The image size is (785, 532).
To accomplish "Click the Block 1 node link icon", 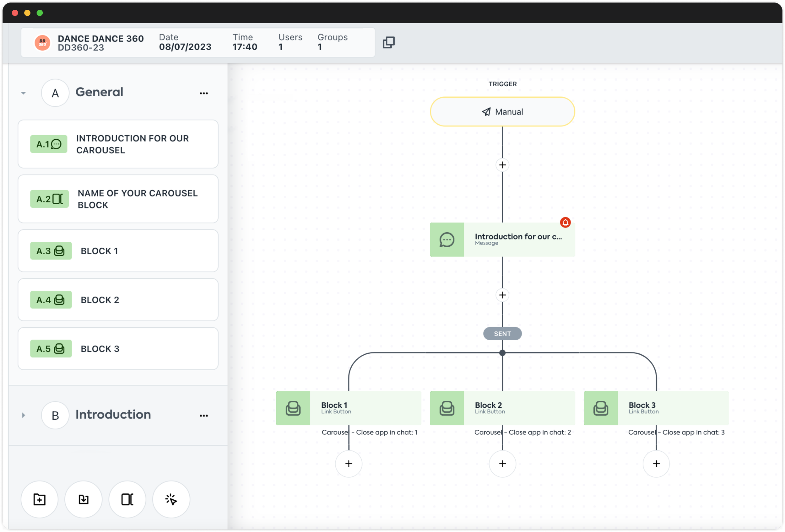I will (x=293, y=408).
